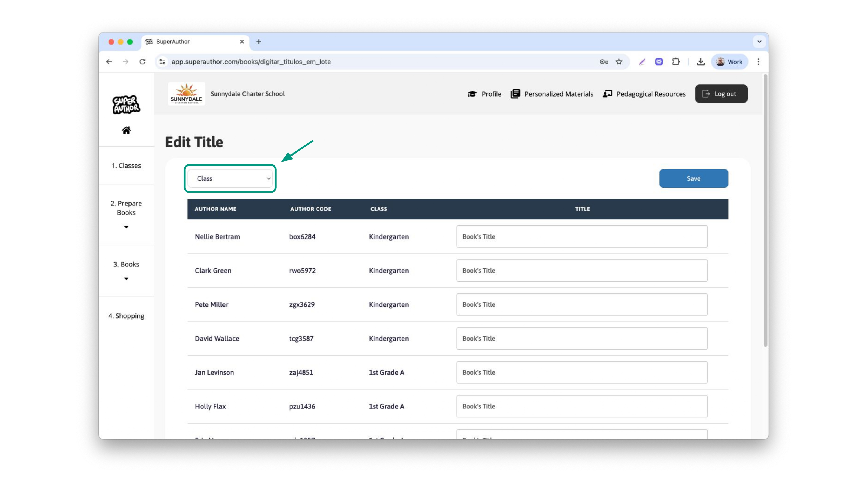This screenshot has width=868, height=488.
Task: Select 3. Books in sidebar
Action: click(x=126, y=264)
